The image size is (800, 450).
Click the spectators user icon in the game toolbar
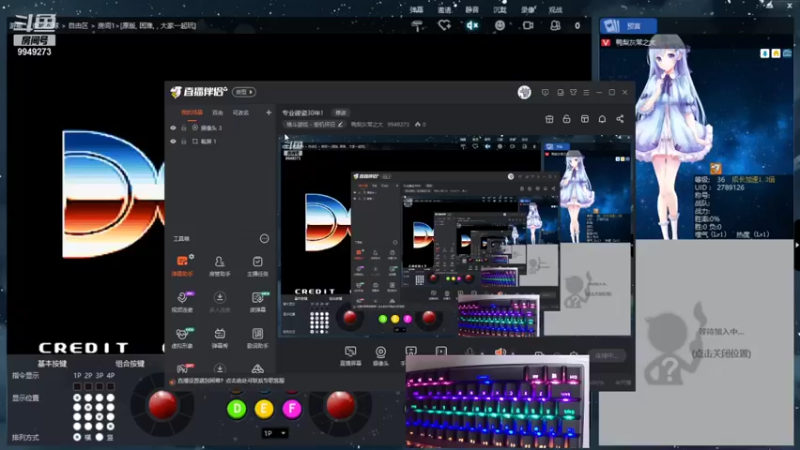point(555,25)
